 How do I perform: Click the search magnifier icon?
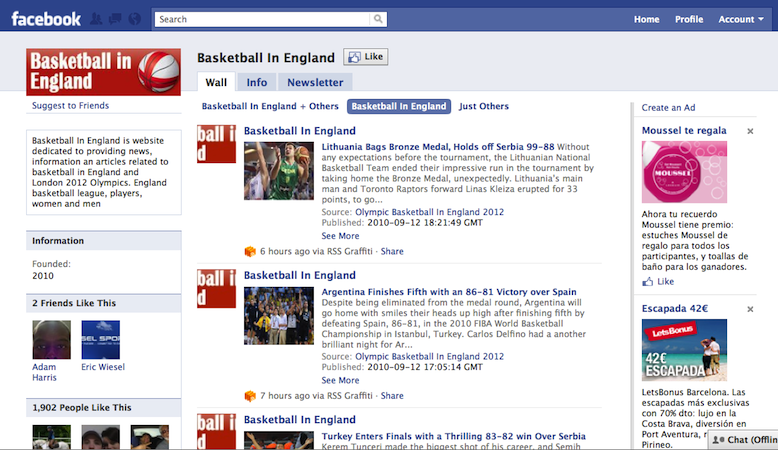tap(378, 19)
